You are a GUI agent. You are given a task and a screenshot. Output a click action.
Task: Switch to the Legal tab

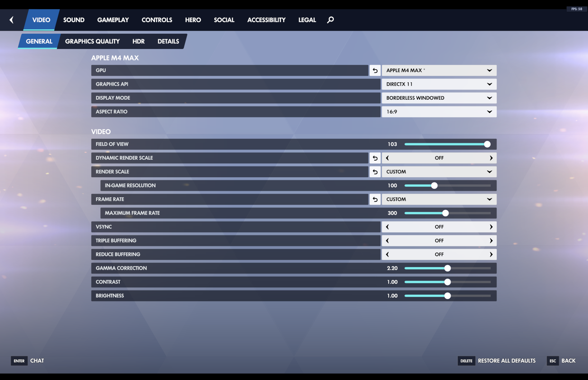(307, 20)
